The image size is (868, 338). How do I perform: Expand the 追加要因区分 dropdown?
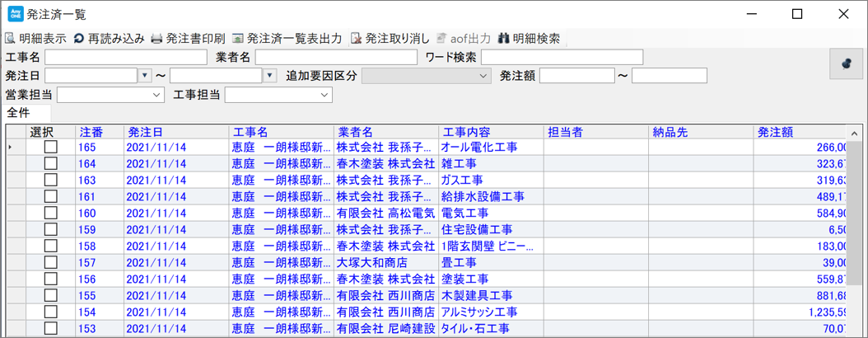[x=483, y=75]
